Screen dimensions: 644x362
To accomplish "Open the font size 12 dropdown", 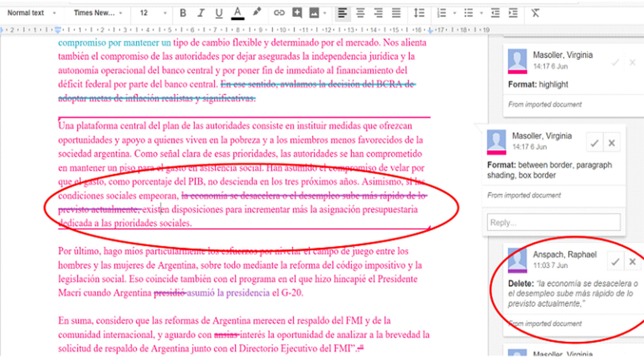I will point(153,13).
